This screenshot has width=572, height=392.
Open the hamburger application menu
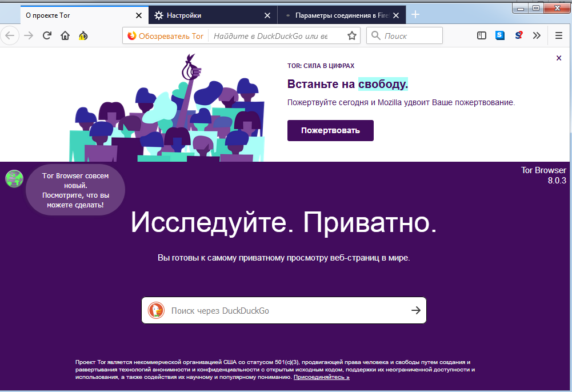pos(558,35)
